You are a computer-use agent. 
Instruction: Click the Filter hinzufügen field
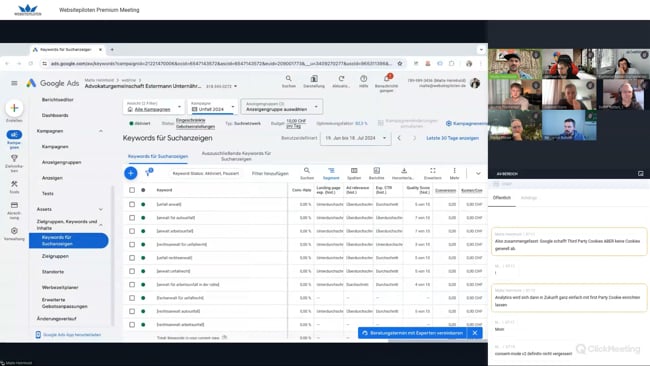pyautogui.click(x=270, y=173)
